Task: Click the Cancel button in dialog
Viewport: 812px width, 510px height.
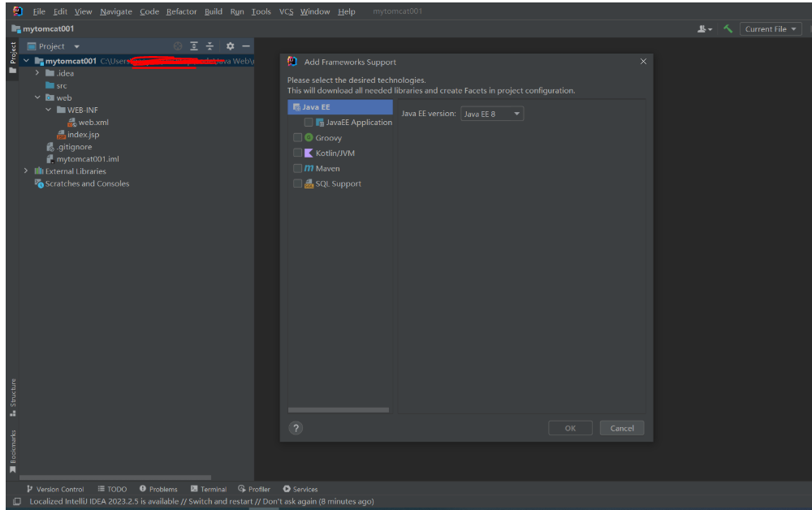Action: point(622,428)
